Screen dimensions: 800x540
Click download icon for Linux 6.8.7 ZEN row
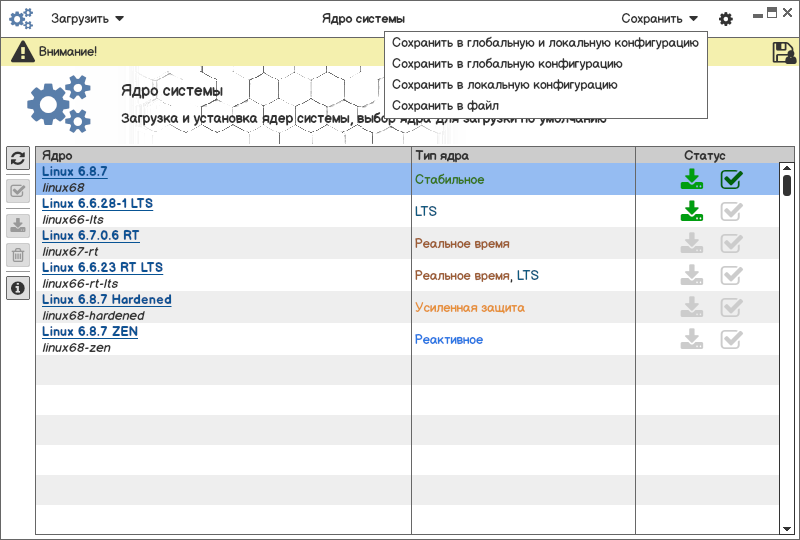(x=692, y=339)
